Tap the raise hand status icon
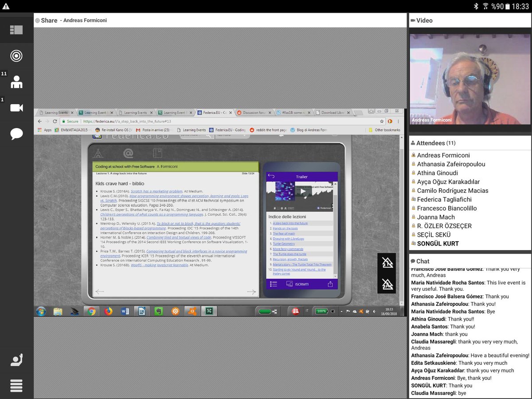532x399 pixels. [x=16, y=360]
